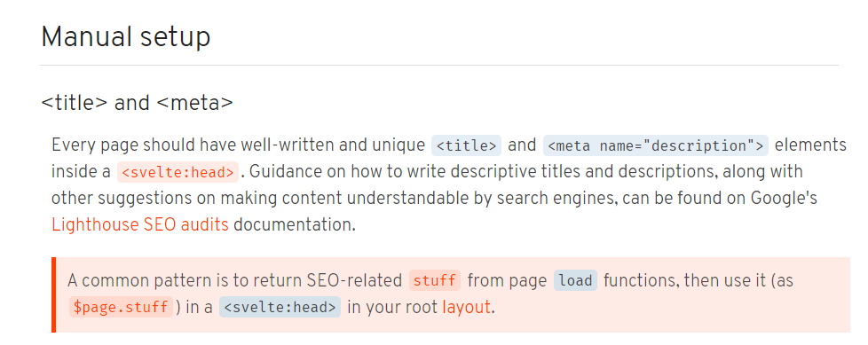868x345 pixels.
Task: Click the red <svelte:head> code in paragraph
Action: (x=178, y=172)
